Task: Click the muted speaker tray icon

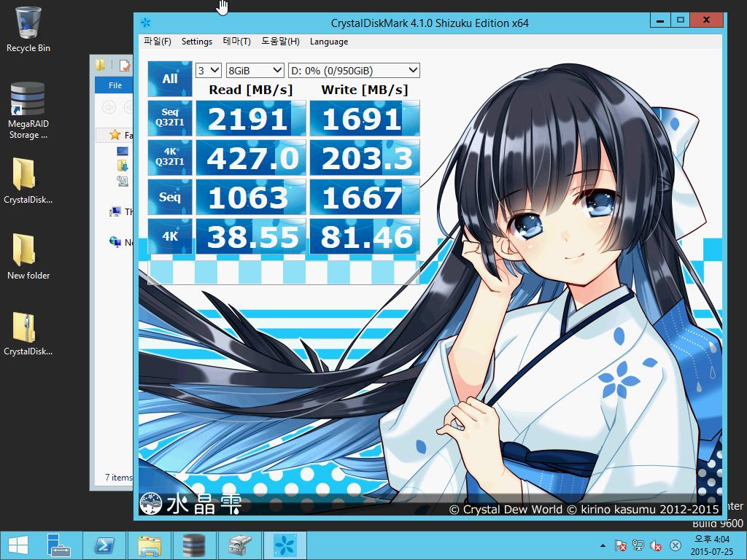Action: tap(656, 545)
